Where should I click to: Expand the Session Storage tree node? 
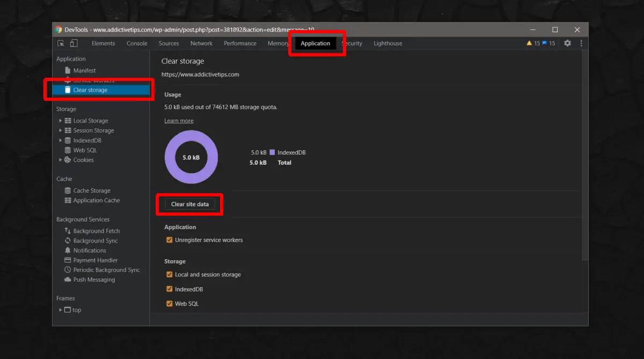61,130
